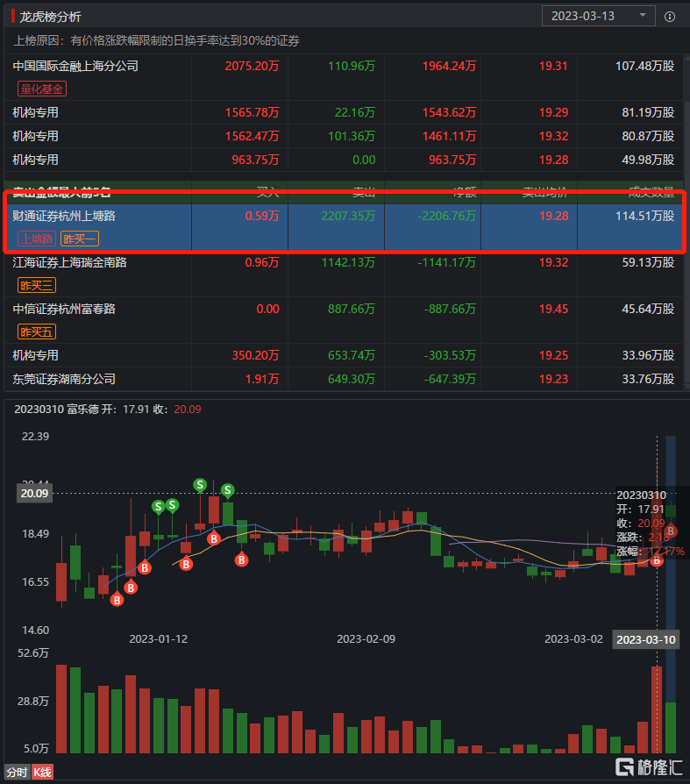Select the 中信证券杭州富春路 row
This screenshot has height=784, width=690.
343,320
